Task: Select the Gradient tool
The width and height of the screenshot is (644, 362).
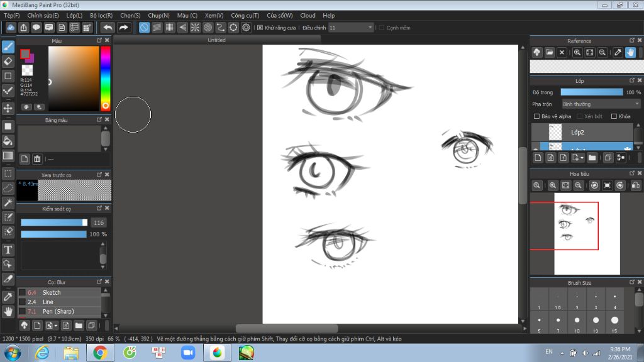Action: click(8, 156)
